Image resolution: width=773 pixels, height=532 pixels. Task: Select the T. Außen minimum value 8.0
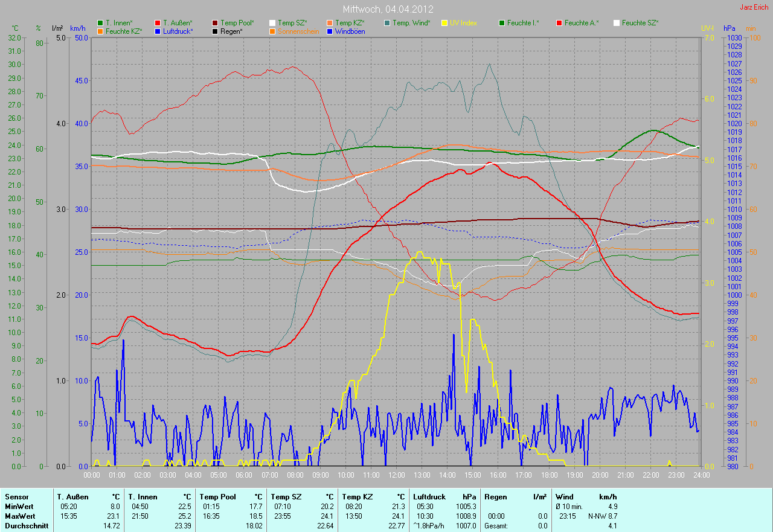pyautogui.click(x=115, y=507)
